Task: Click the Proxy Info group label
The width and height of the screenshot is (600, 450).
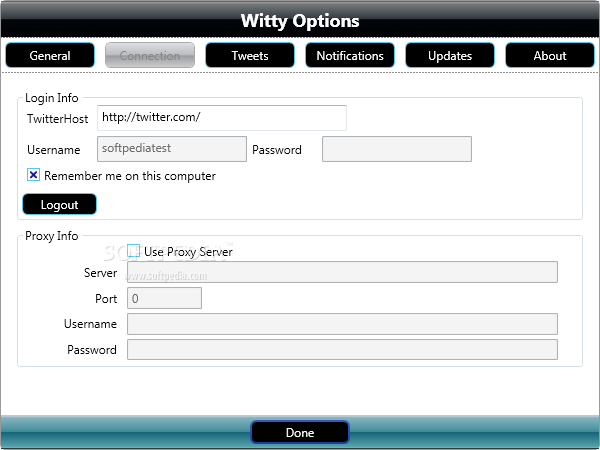Action: (x=52, y=236)
